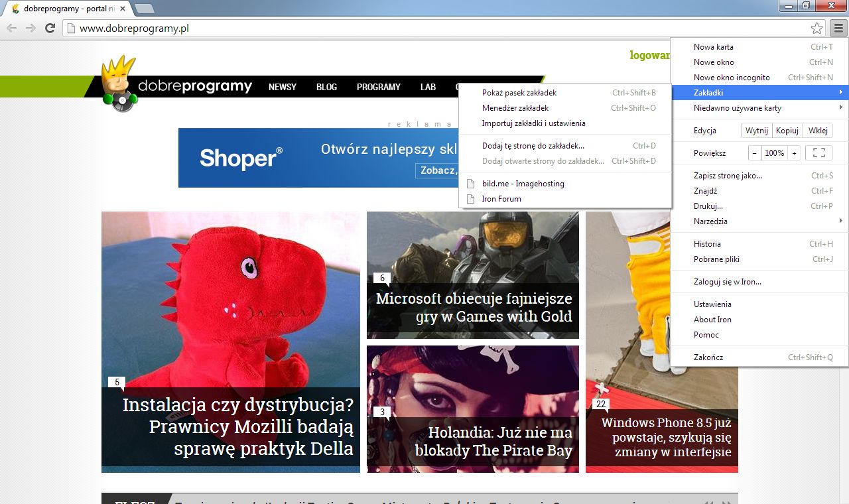
Task: Select Znajdź in the menu
Action: (759, 191)
